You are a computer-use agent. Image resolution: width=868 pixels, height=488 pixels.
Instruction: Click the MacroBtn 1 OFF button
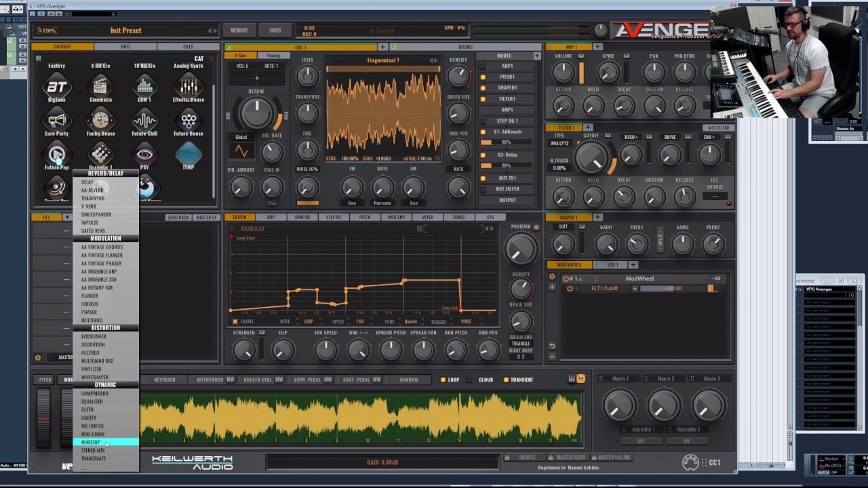(641, 441)
